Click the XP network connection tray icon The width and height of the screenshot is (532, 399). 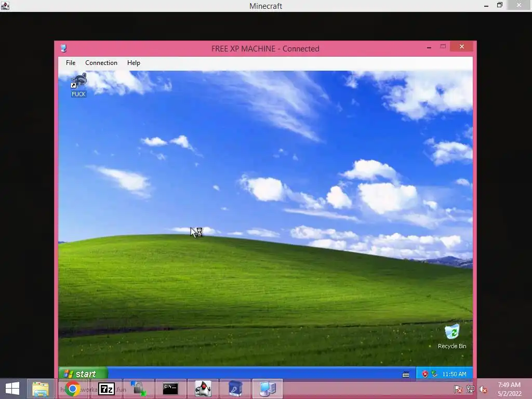tap(434, 374)
